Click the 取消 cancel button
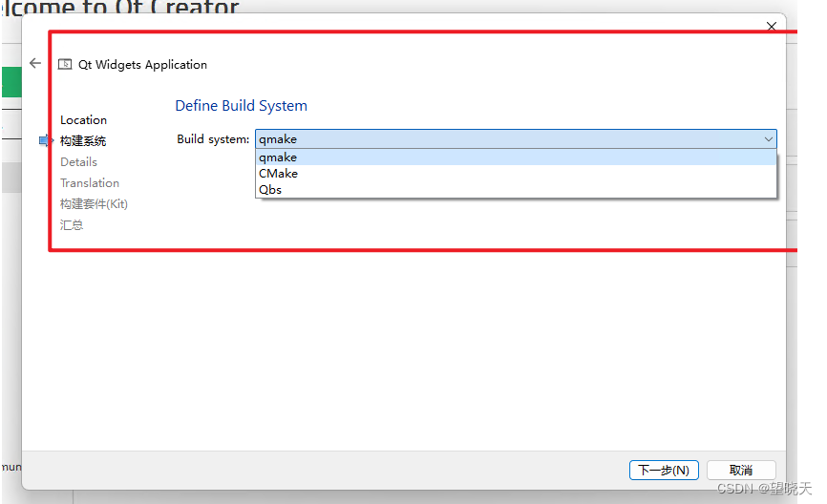This screenshot has height=504, width=827. [x=740, y=470]
